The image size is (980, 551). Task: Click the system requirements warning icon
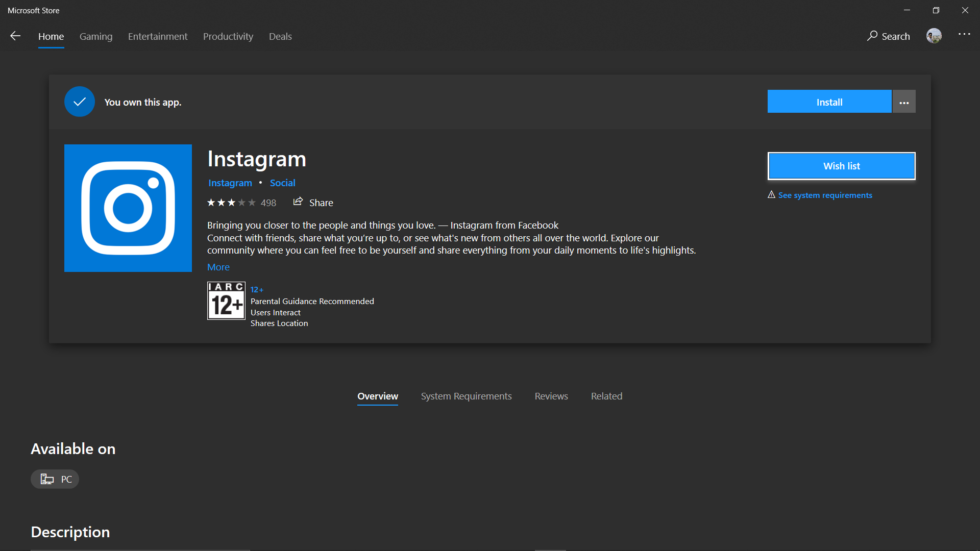click(x=771, y=195)
